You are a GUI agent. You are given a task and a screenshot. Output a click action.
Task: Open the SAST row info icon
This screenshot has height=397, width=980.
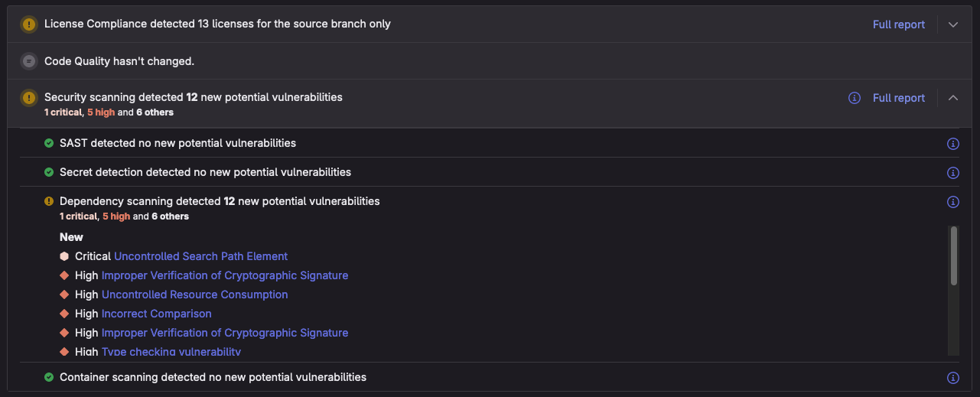(x=953, y=144)
